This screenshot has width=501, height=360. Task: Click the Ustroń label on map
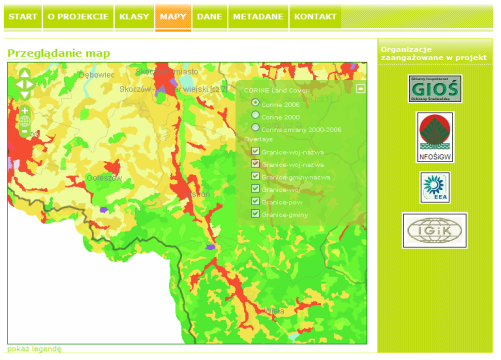coord(198,194)
